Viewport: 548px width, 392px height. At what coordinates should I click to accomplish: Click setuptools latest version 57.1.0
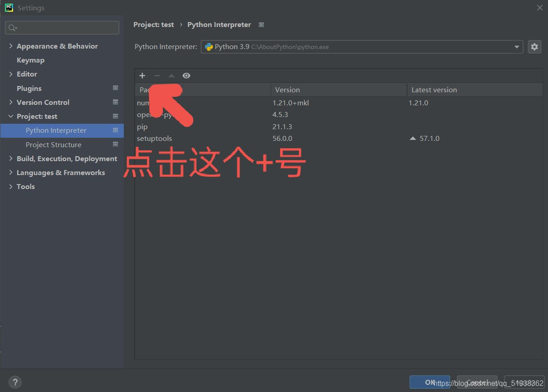click(x=429, y=139)
